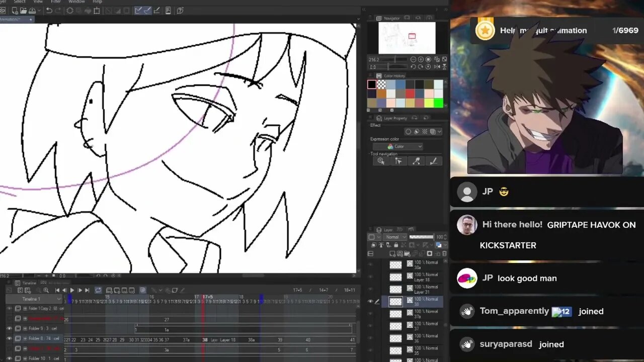Toggle Snap to Ruler icon
The image size is (644, 362).
click(x=138, y=11)
